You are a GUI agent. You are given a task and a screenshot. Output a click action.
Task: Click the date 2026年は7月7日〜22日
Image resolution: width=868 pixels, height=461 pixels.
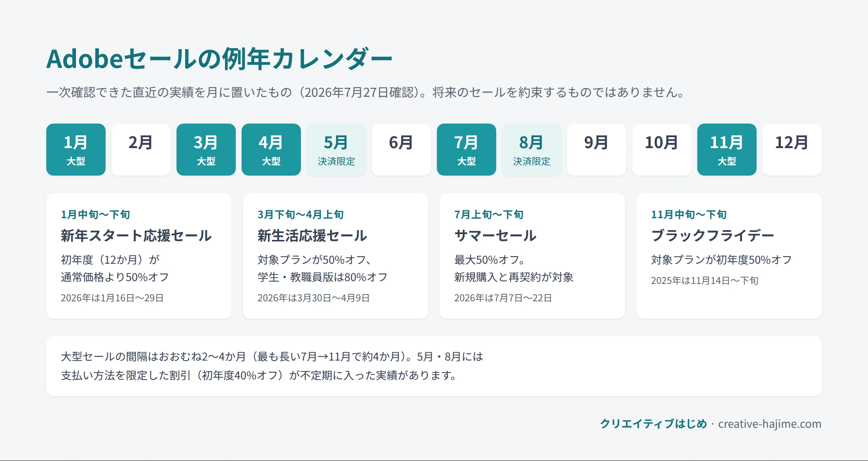point(503,298)
